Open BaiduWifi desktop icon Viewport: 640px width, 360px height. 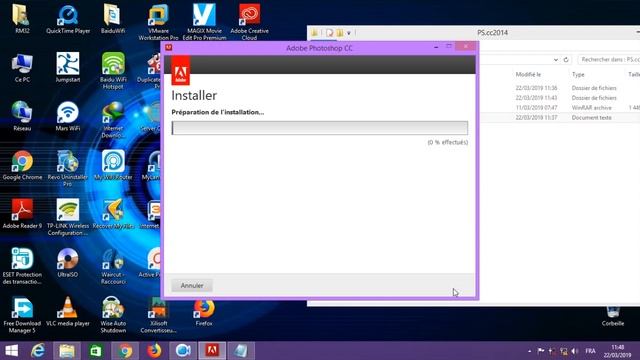(x=113, y=19)
